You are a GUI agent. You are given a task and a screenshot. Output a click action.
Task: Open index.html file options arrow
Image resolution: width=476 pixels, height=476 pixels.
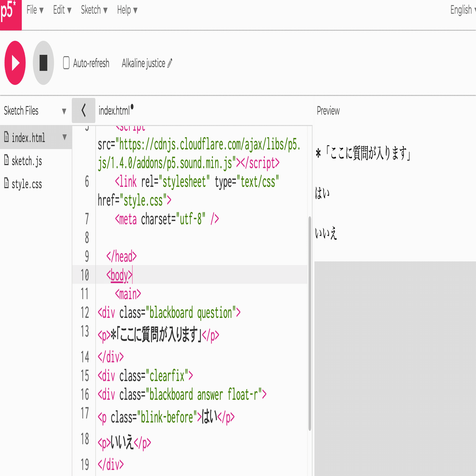click(x=65, y=137)
